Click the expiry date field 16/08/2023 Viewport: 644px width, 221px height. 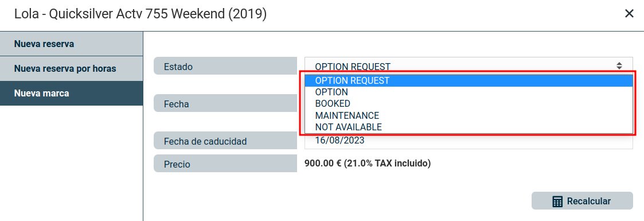(x=469, y=141)
